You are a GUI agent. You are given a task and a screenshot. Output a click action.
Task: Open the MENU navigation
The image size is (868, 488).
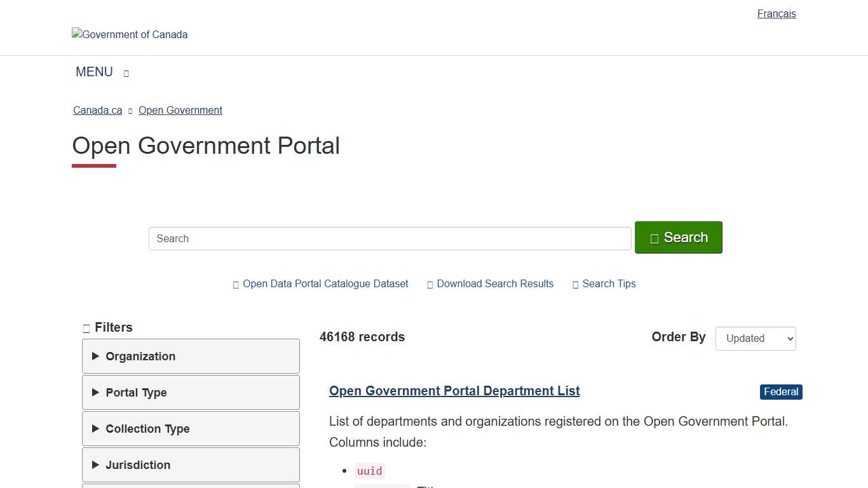point(93,72)
